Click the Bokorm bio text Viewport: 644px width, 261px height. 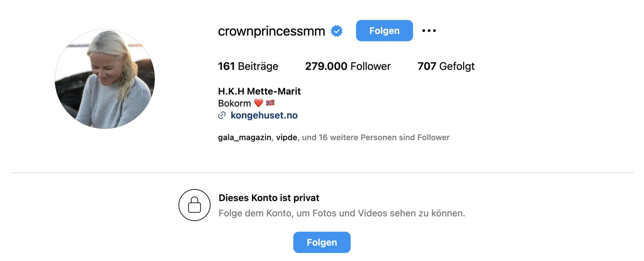click(x=234, y=103)
